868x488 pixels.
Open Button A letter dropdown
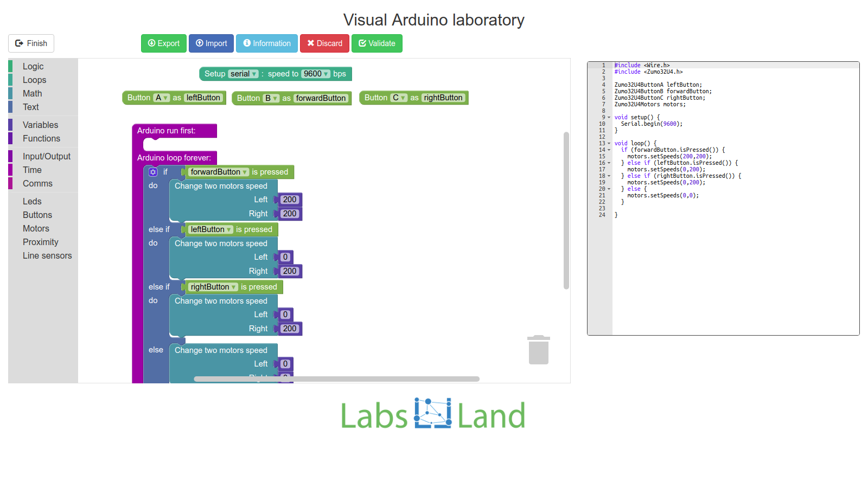162,98
